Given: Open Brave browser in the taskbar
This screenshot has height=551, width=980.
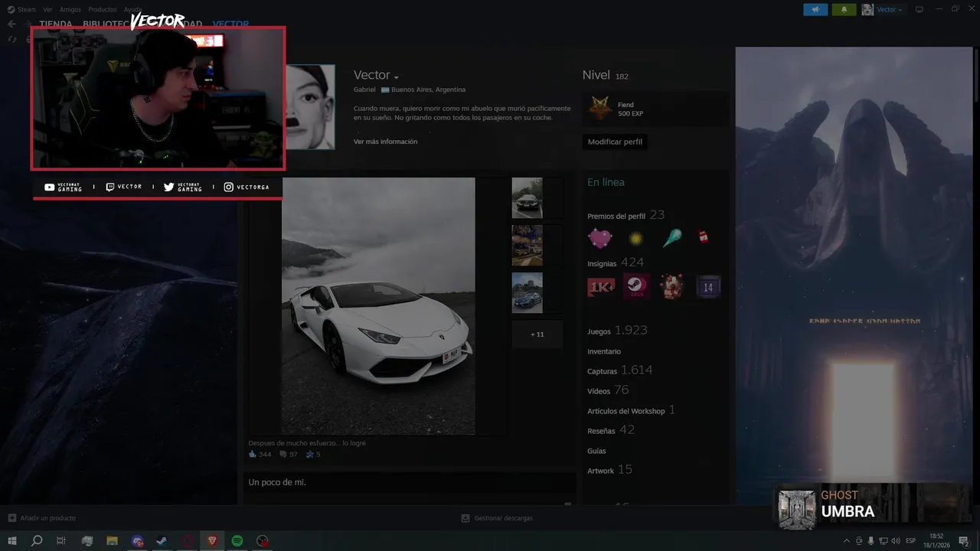Looking at the screenshot, I should coord(212,540).
